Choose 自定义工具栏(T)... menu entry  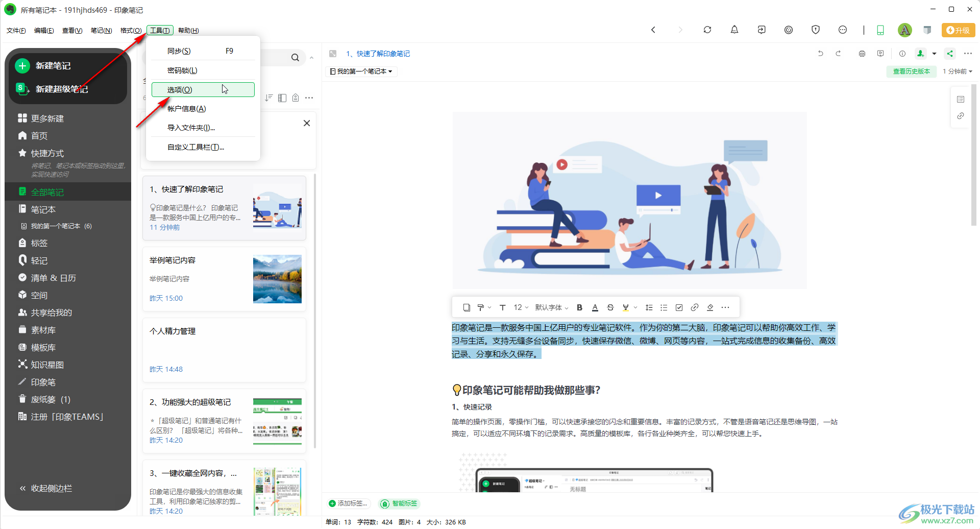pyautogui.click(x=203, y=147)
